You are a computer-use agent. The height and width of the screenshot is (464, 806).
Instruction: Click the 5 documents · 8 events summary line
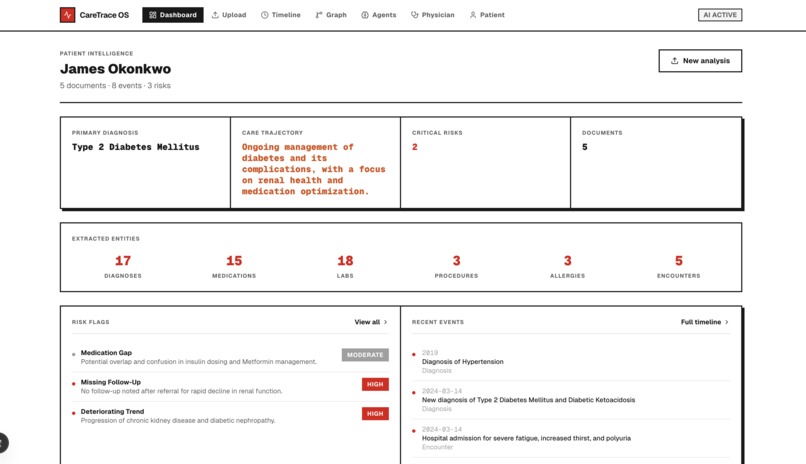point(115,85)
